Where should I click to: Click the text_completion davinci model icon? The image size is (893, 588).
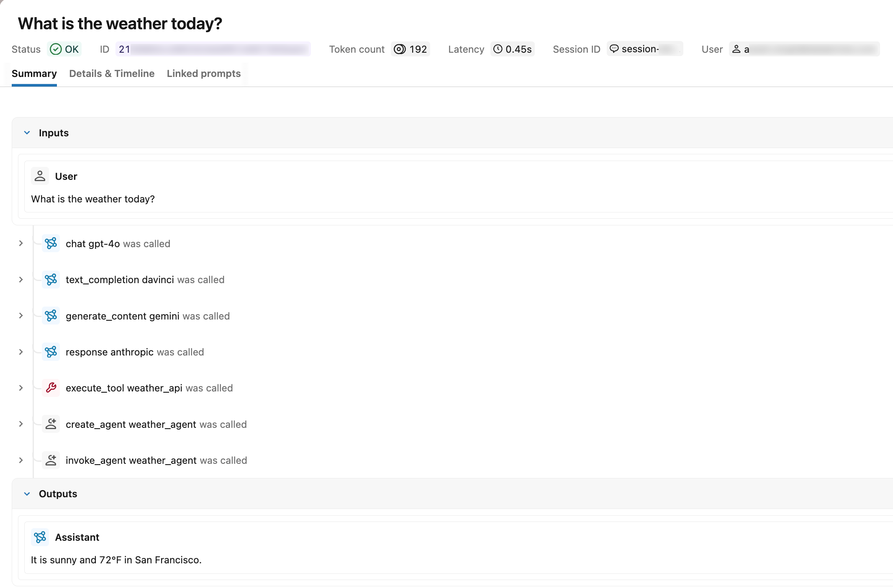tap(51, 279)
